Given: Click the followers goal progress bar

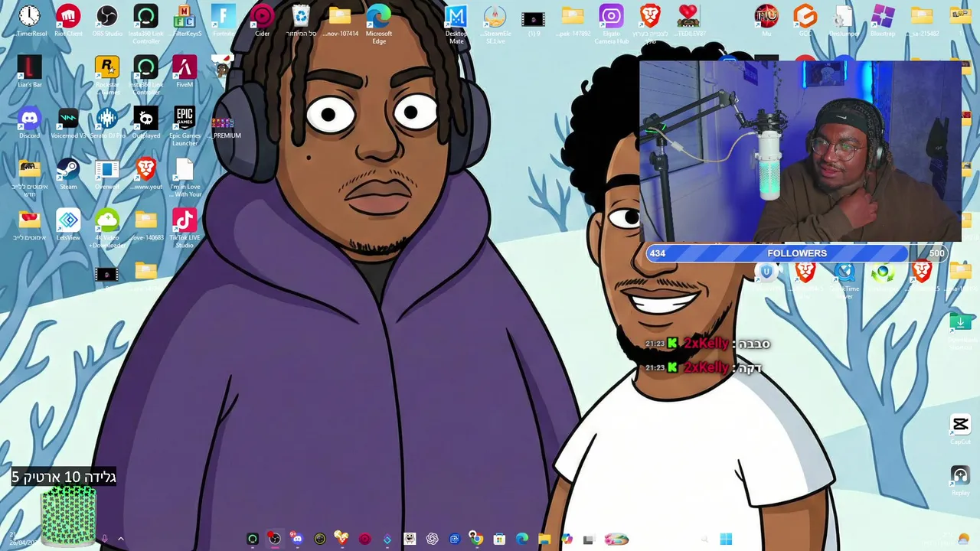Looking at the screenshot, I should click(x=797, y=253).
